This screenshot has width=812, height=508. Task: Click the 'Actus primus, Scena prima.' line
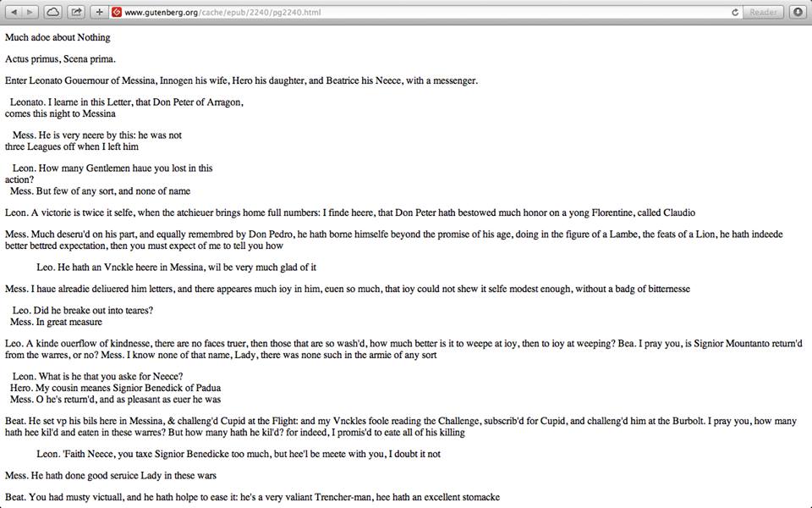[60, 59]
